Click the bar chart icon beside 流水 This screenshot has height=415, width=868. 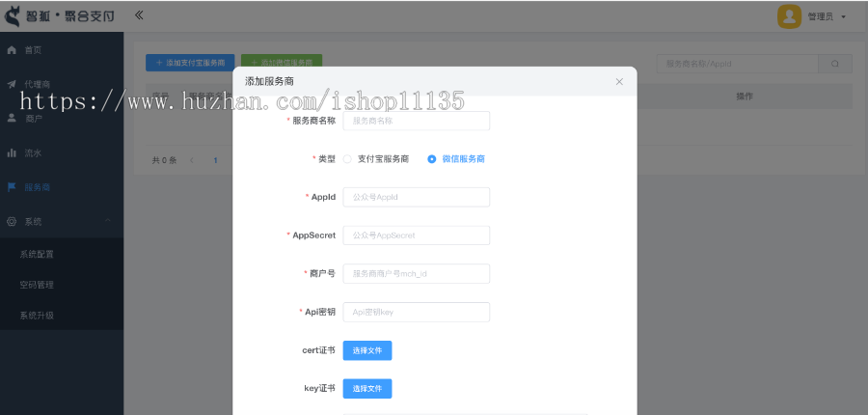12,152
